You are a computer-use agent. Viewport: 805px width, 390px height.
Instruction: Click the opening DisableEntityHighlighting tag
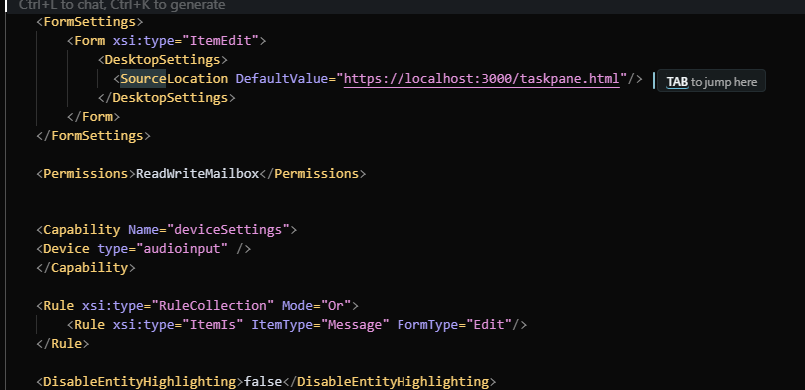[140, 381]
